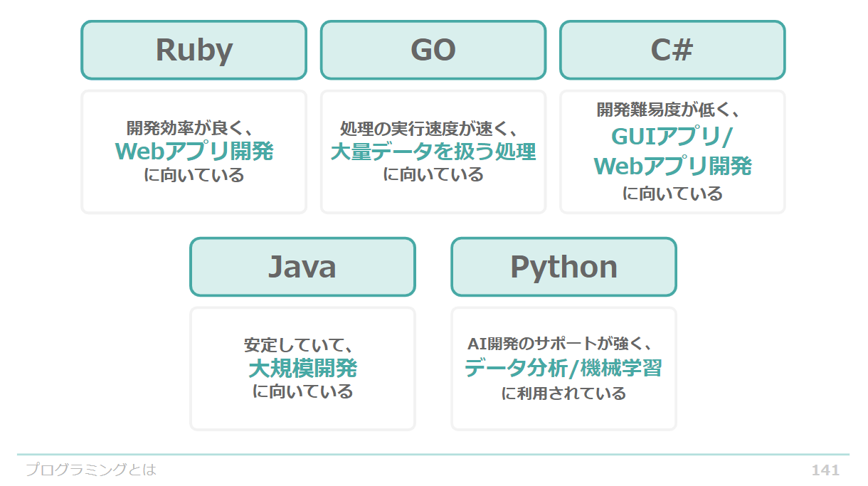Click the '開発効率が良く、' line
868x486 pixels.
coord(194,128)
